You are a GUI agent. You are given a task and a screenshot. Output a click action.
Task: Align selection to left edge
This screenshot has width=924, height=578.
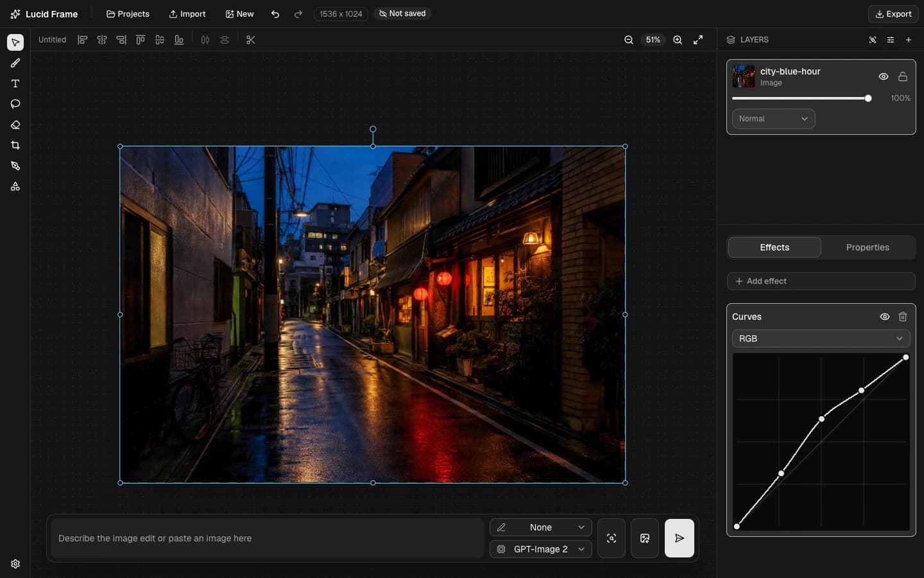point(83,40)
